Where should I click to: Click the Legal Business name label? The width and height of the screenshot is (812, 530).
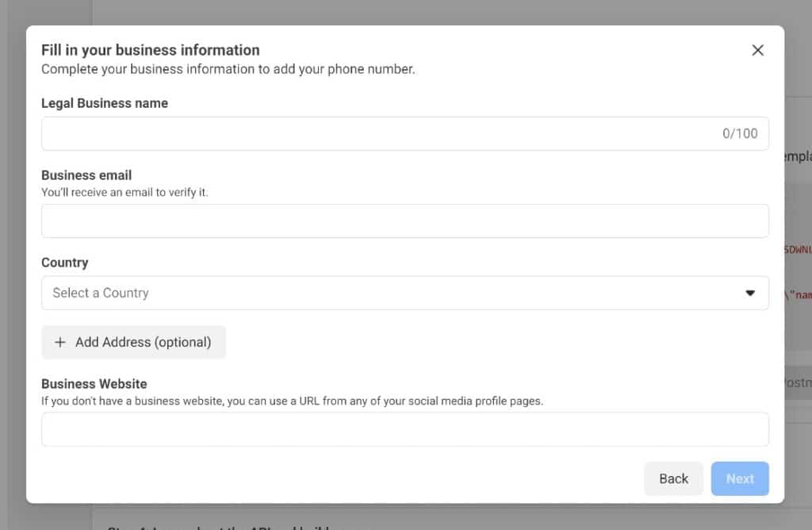coord(105,102)
